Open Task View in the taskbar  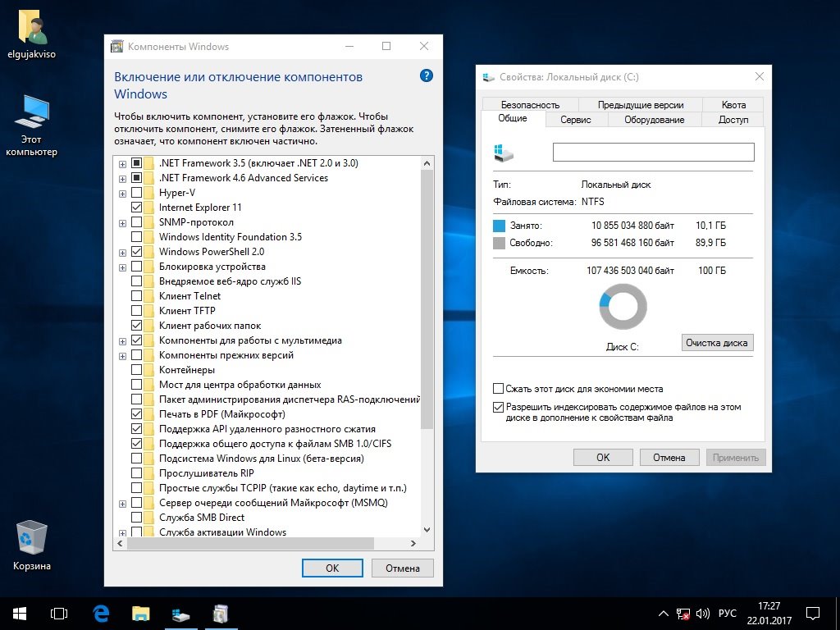[x=58, y=613]
